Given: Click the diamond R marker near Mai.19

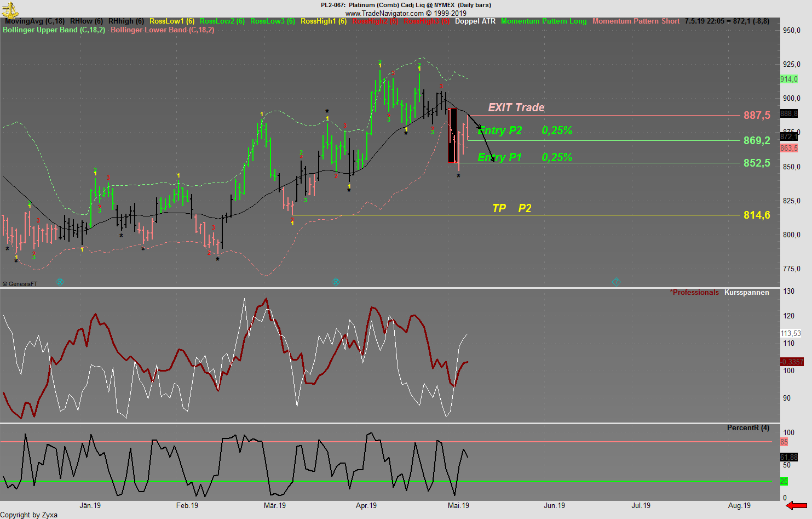Looking at the screenshot, I should (x=617, y=282).
